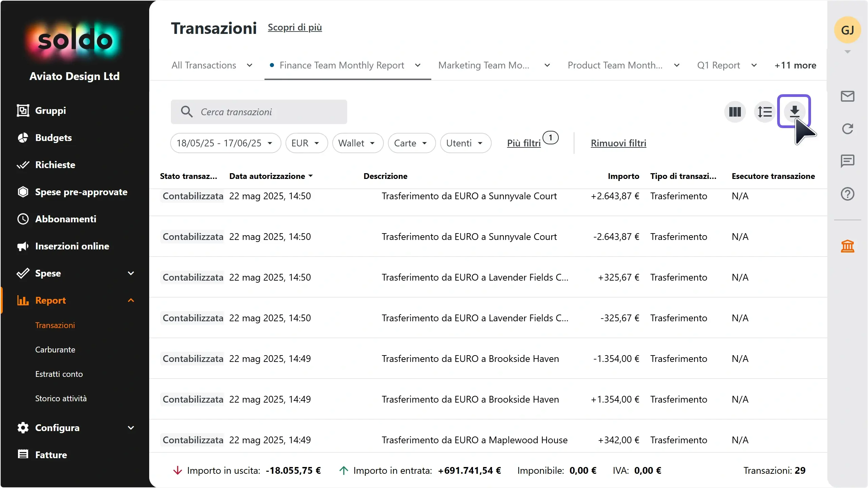Image resolution: width=868 pixels, height=488 pixels.
Task: Collapse the Report sidebar section
Action: [x=131, y=300]
